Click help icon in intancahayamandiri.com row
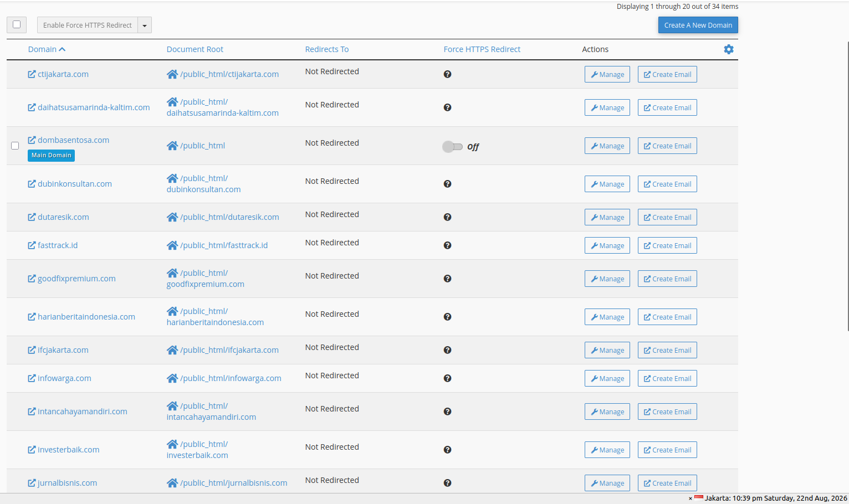849x504 pixels. [447, 412]
